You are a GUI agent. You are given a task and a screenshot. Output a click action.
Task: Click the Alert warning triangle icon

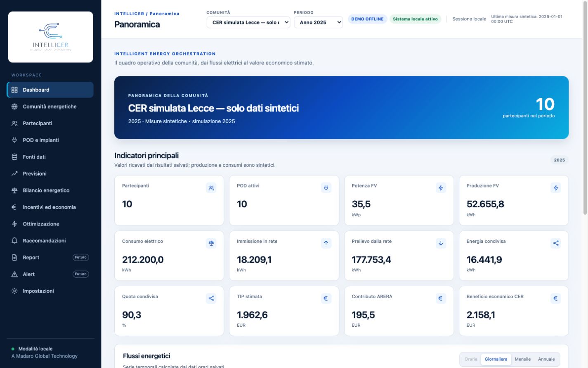(14, 274)
